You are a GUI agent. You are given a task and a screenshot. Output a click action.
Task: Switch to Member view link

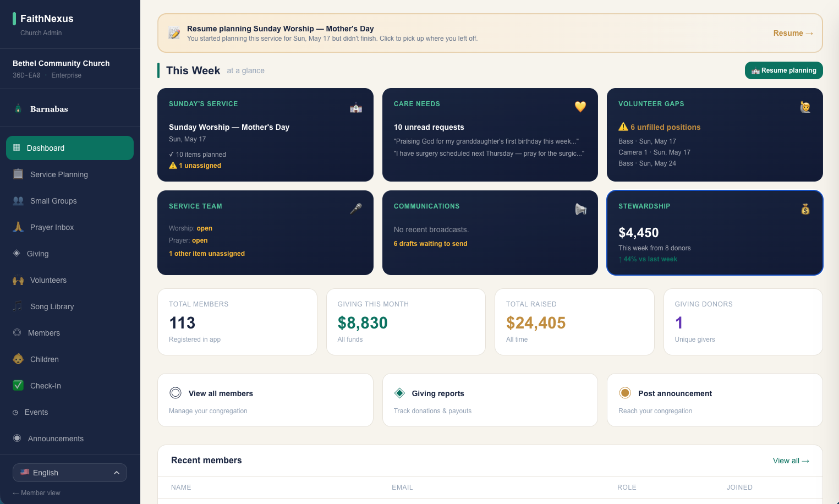[x=36, y=493]
